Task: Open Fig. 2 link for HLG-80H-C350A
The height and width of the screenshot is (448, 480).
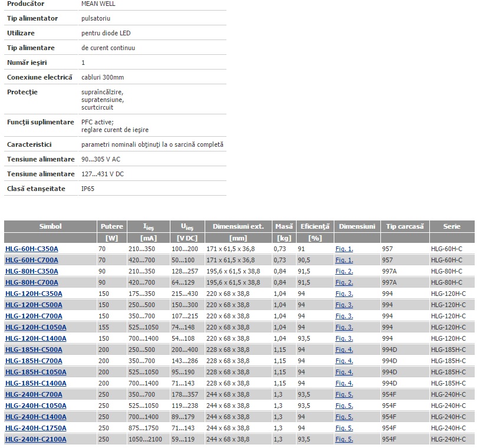Action: point(344,271)
